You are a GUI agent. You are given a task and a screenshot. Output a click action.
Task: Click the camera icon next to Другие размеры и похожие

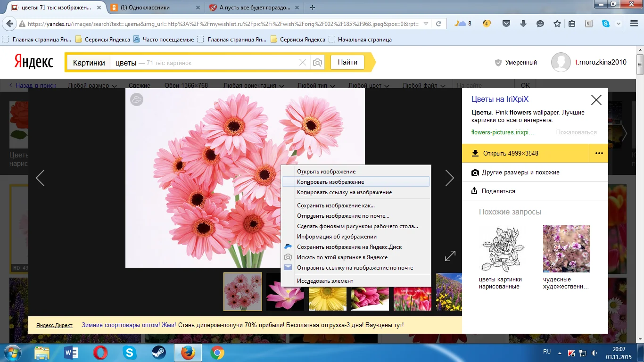click(475, 172)
